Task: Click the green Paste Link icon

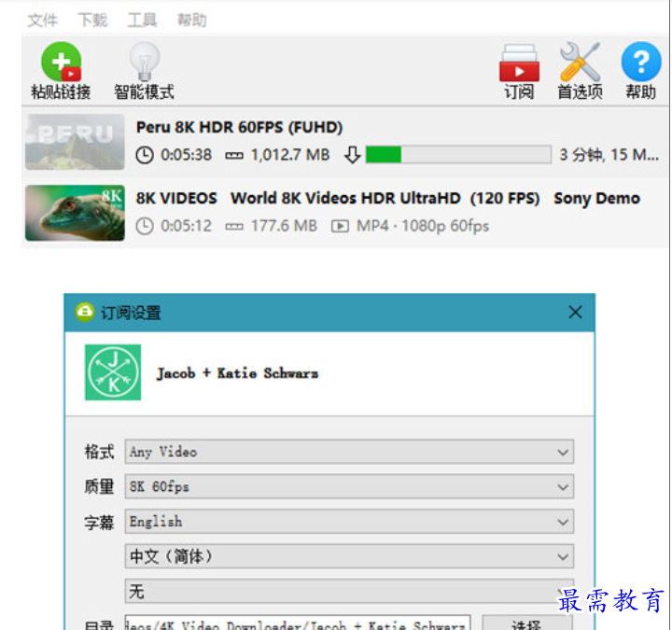Action: [x=62, y=62]
